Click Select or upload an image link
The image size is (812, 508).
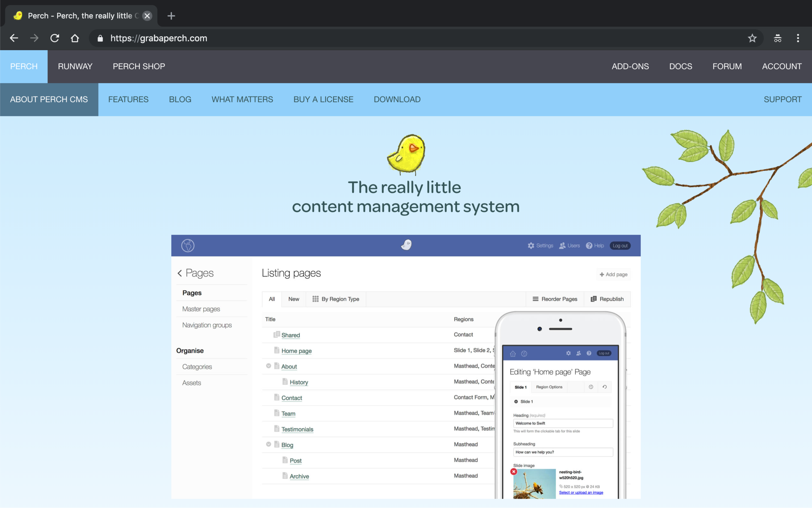[x=581, y=492]
